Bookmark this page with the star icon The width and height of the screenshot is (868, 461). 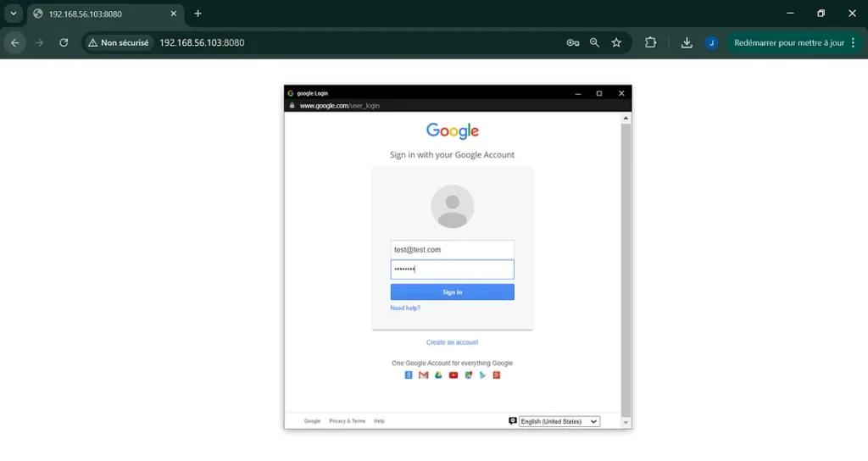[616, 42]
